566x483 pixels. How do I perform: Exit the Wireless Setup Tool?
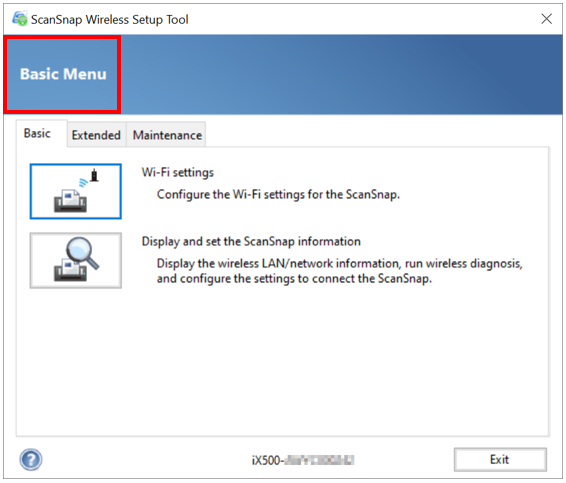[x=500, y=460]
